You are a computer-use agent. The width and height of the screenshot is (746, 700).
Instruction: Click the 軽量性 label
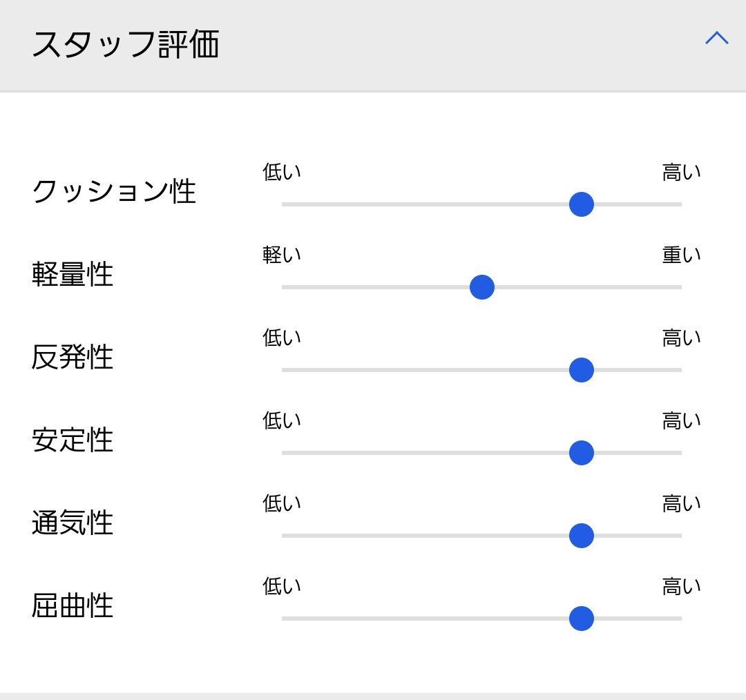(73, 274)
